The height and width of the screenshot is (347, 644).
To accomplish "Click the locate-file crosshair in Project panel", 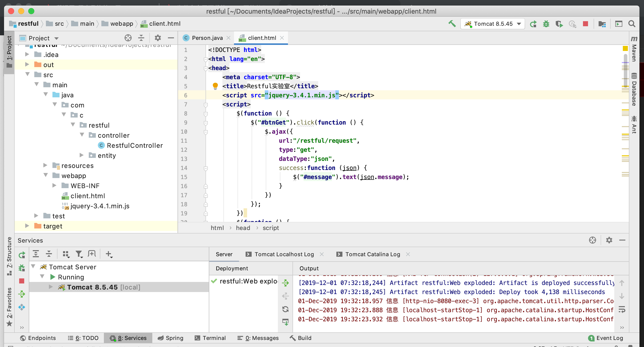I will point(128,38).
